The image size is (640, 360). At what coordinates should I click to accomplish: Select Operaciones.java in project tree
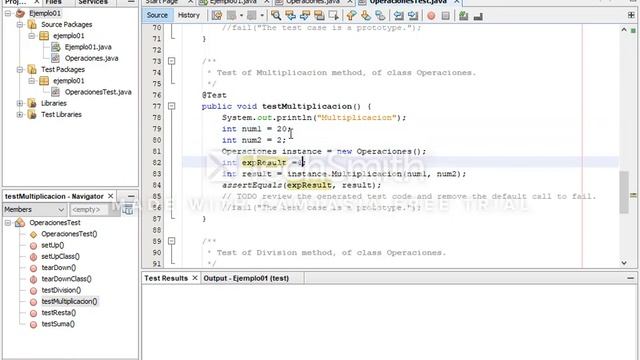tap(91, 58)
